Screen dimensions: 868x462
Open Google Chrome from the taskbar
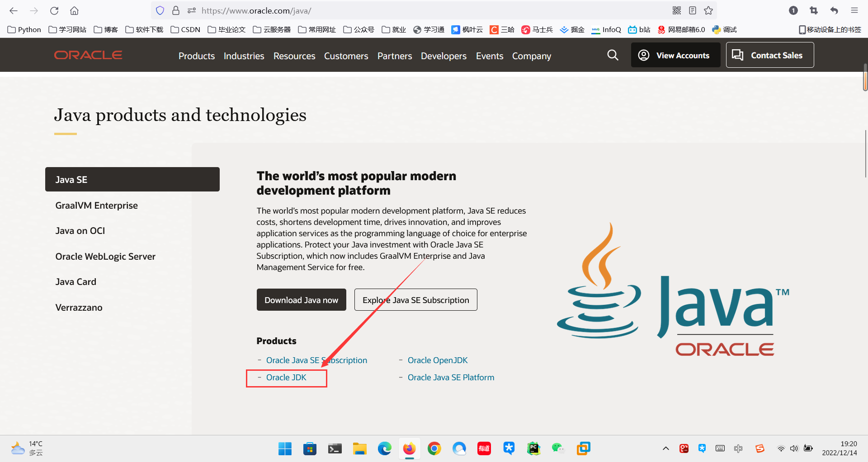coord(434,448)
